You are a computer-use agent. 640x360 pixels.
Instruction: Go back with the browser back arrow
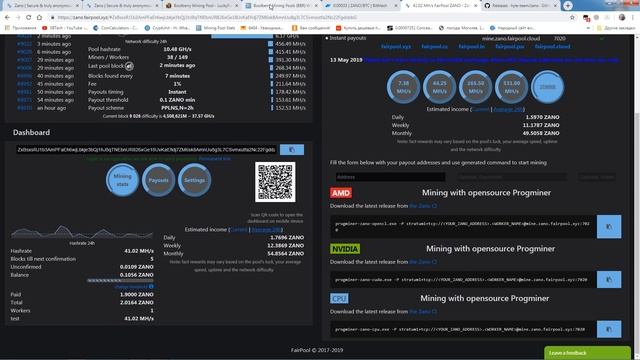pyautogui.click(x=7, y=18)
